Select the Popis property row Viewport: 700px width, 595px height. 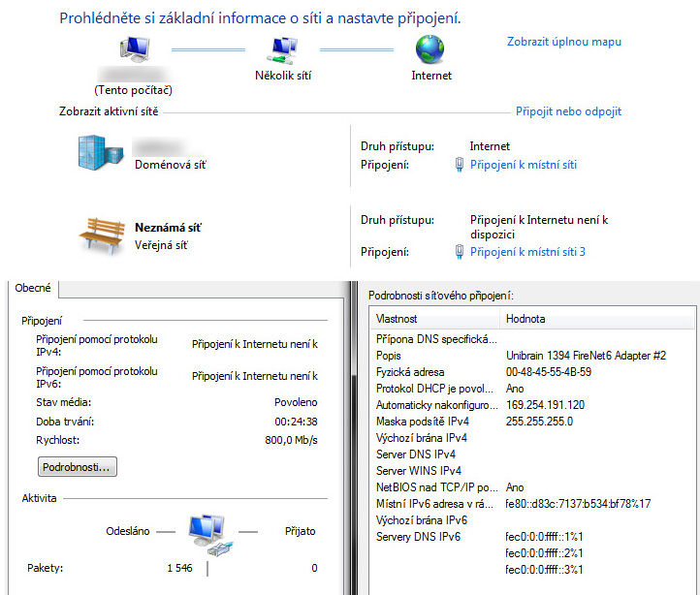click(x=532, y=356)
